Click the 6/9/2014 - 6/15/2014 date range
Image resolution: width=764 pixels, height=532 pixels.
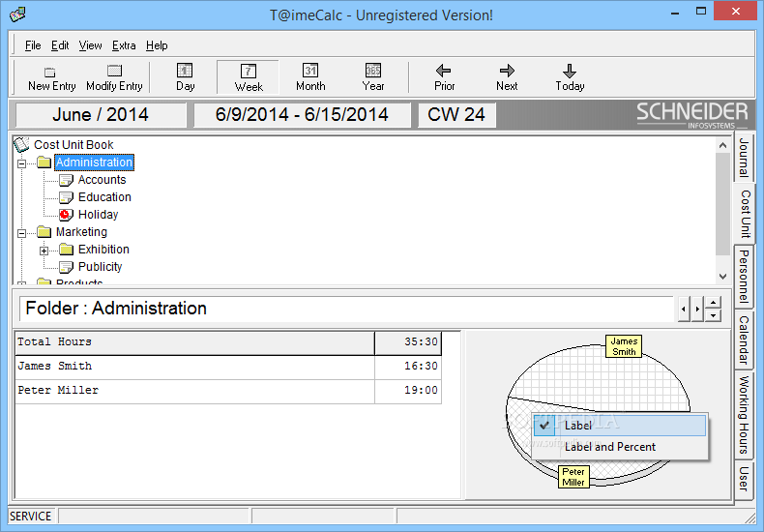point(302,115)
